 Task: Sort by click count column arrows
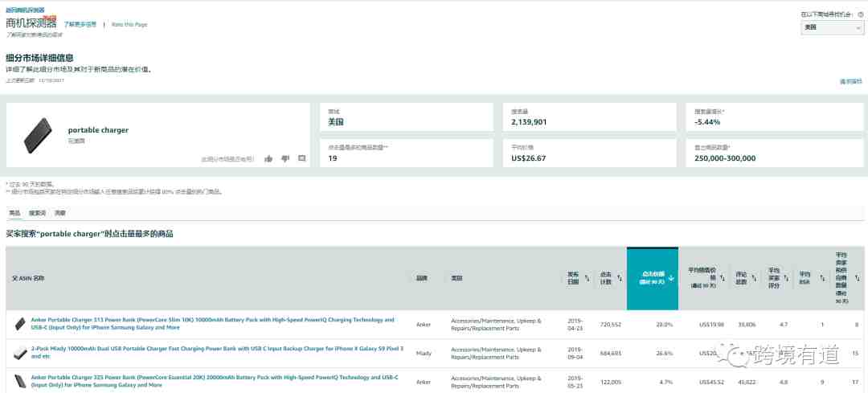(620, 278)
